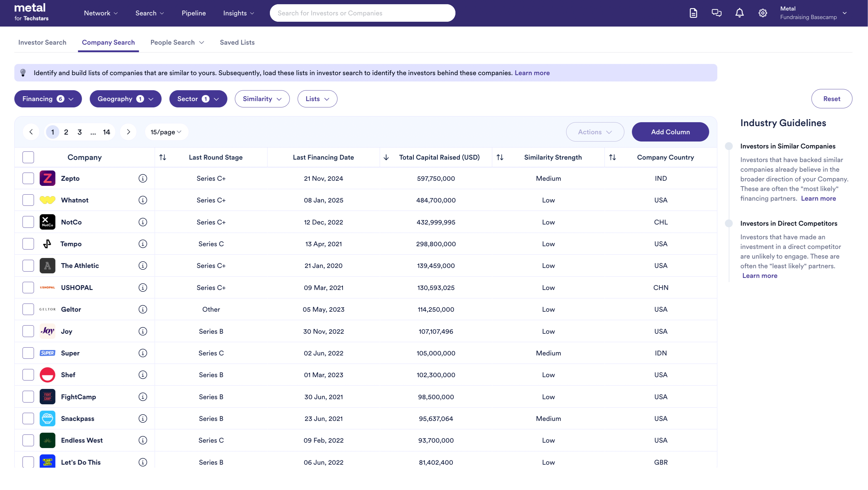Open the document icon in top bar
This screenshot has width=868, height=490.
[693, 13]
